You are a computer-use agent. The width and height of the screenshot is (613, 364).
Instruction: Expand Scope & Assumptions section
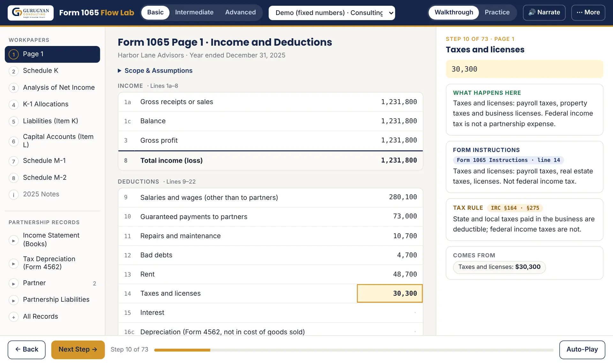pos(155,71)
